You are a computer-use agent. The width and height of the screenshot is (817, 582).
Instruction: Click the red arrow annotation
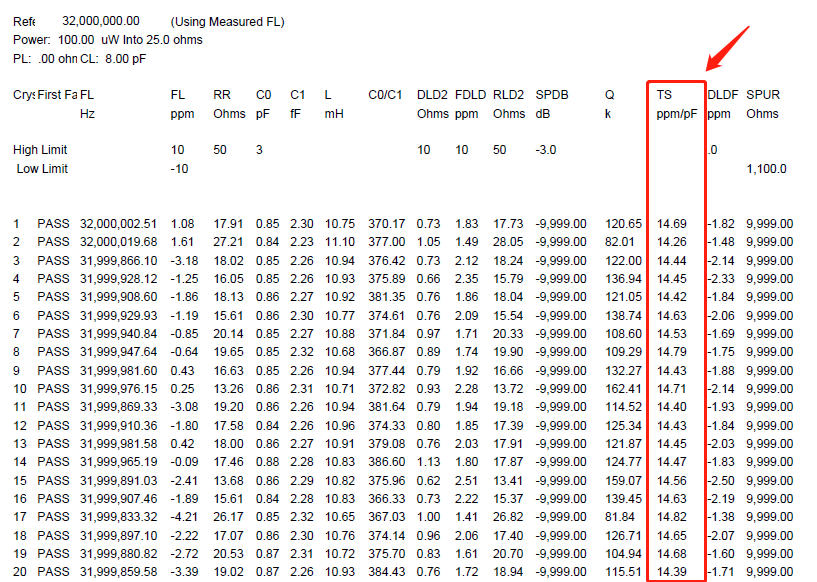727,46
